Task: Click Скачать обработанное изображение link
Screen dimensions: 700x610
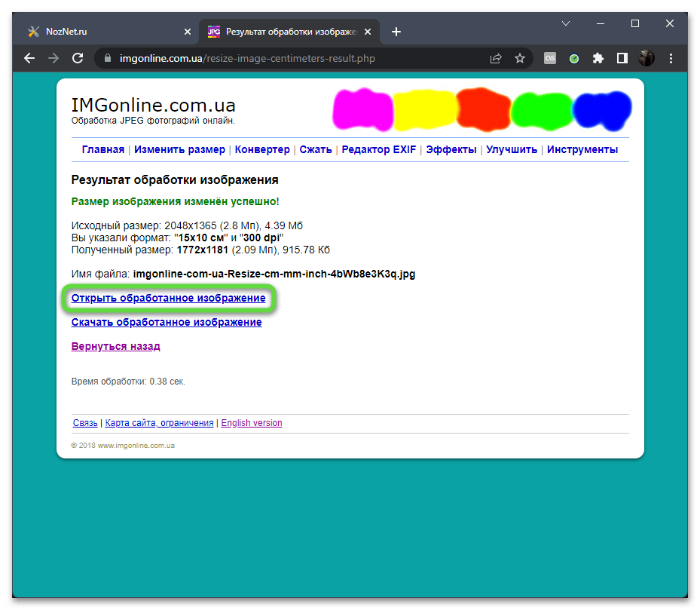Action: pyautogui.click(x=167, y=322)
